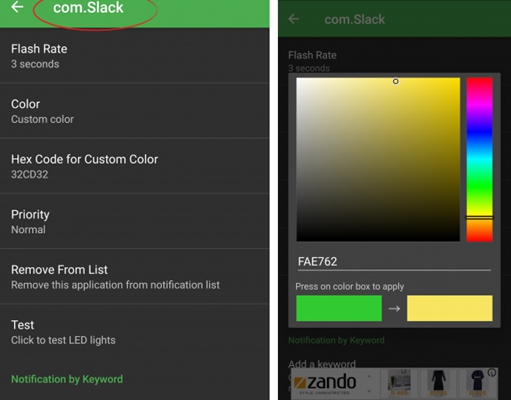Click dimmed Notification by Keyword on right screen
The width and height of the screenshot is (511, 400).
pyautogui.click(x=336, y=340)
